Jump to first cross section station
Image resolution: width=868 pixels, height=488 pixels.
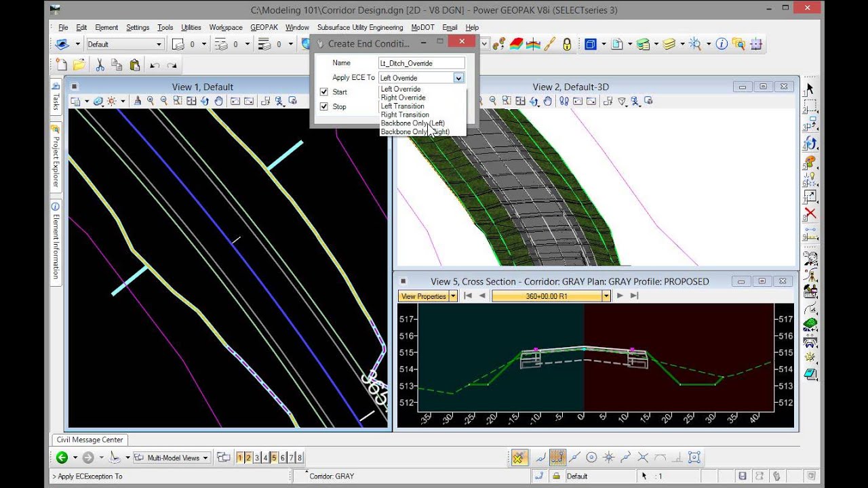(467, 296)
